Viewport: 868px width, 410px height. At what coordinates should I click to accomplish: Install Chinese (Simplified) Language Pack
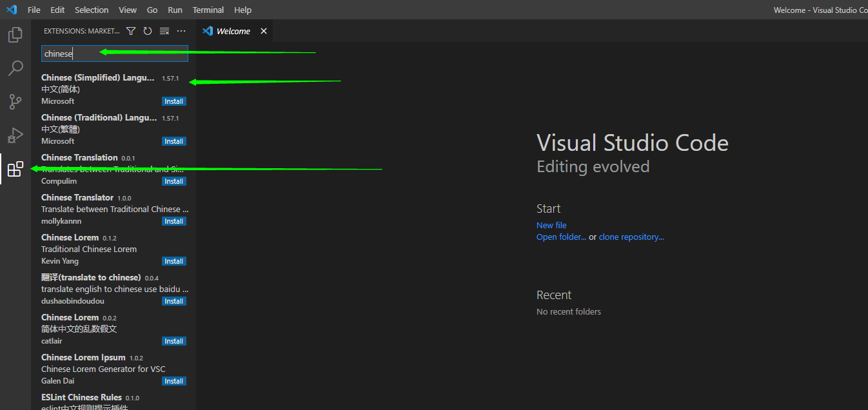(x=174, y=101)
